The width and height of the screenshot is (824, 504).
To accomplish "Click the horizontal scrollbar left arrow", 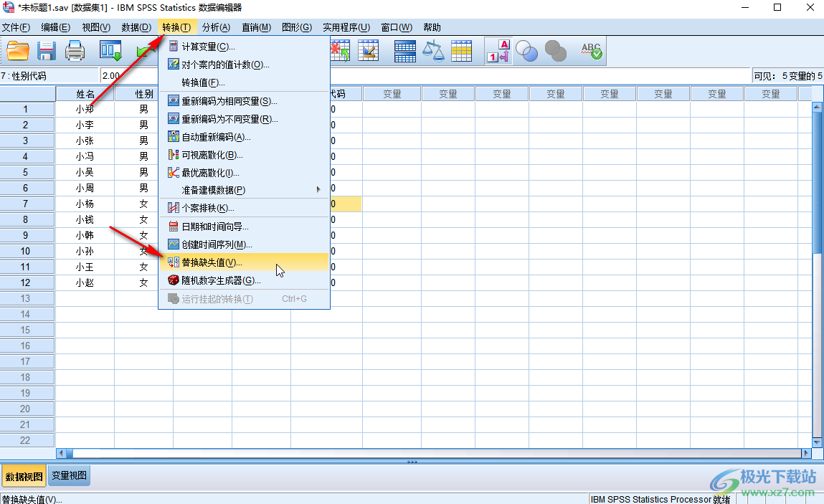I will [61, 453].
